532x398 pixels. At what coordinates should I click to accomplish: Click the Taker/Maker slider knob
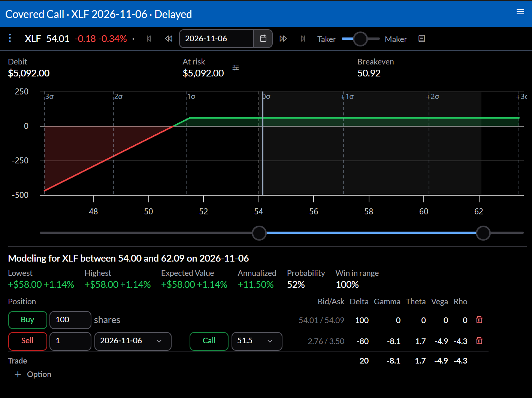tap(360, 39)
